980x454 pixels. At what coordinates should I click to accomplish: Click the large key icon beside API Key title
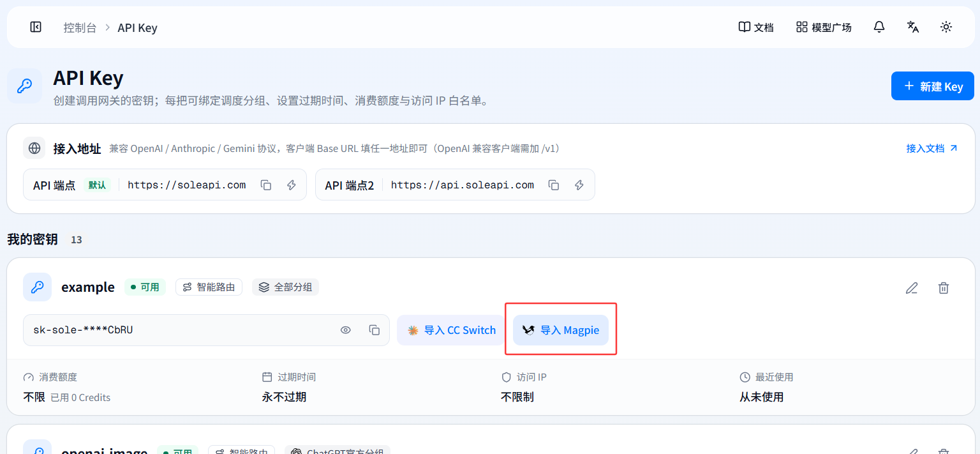tap(25, 86)
